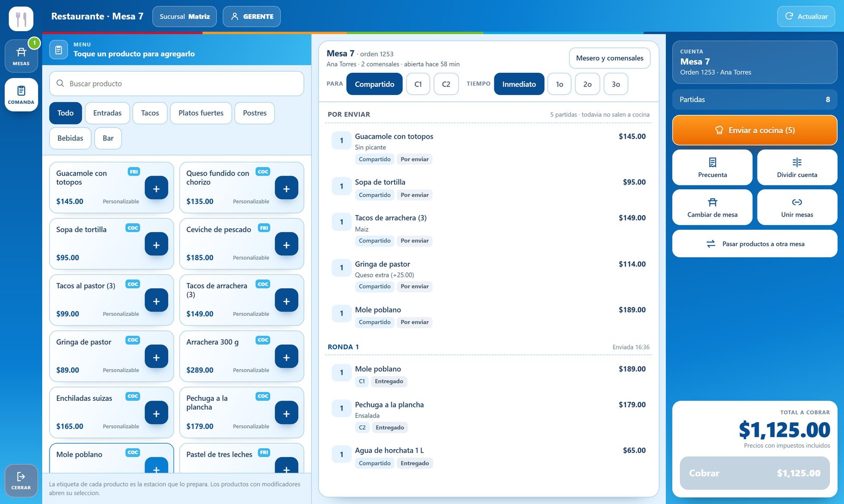Click the Actualizar refresh button
844x504 pixels.
pyautogui.click(x=806, y=16)
